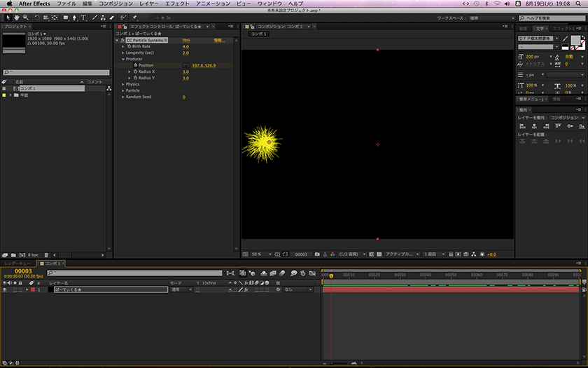Expand the Longevity (sec) property
588x368 pixels.
click(x=123, y=53)
